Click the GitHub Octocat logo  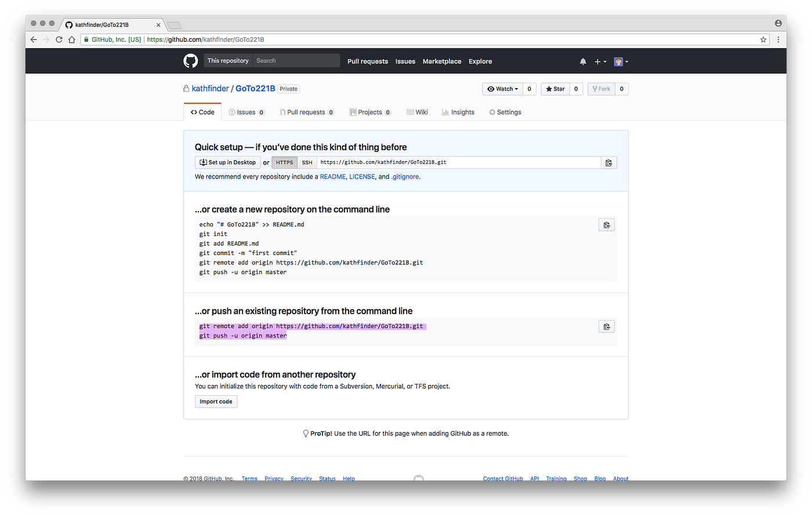click(x=191, y=61)
